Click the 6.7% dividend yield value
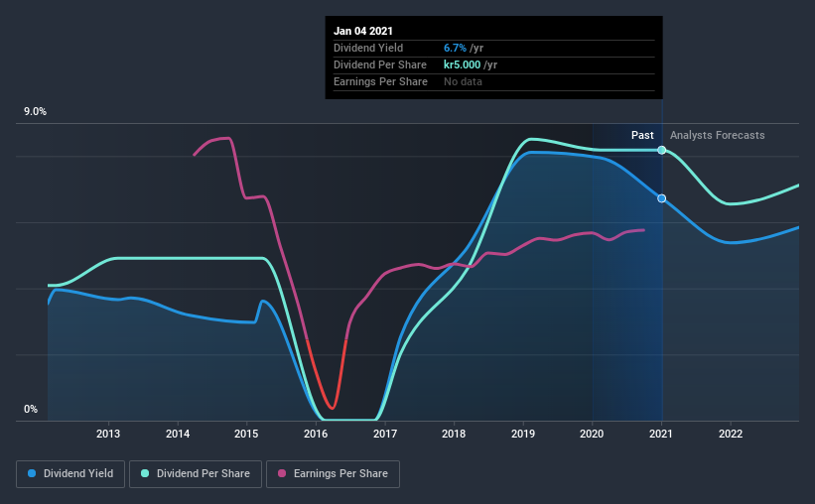This screenshot has width=815, height=504. coord(455,48)
